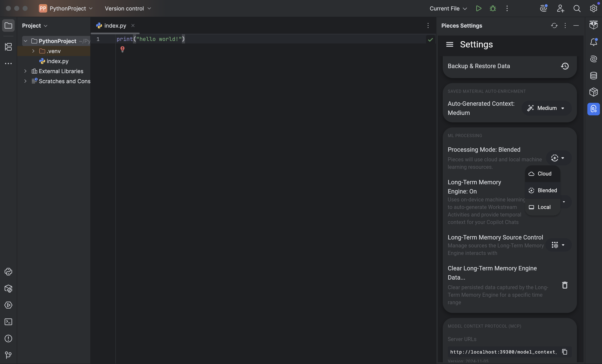Open the Python Packages tool icon
The height and width of the screenshot is (364, 602).
click(x=8, y=289)
